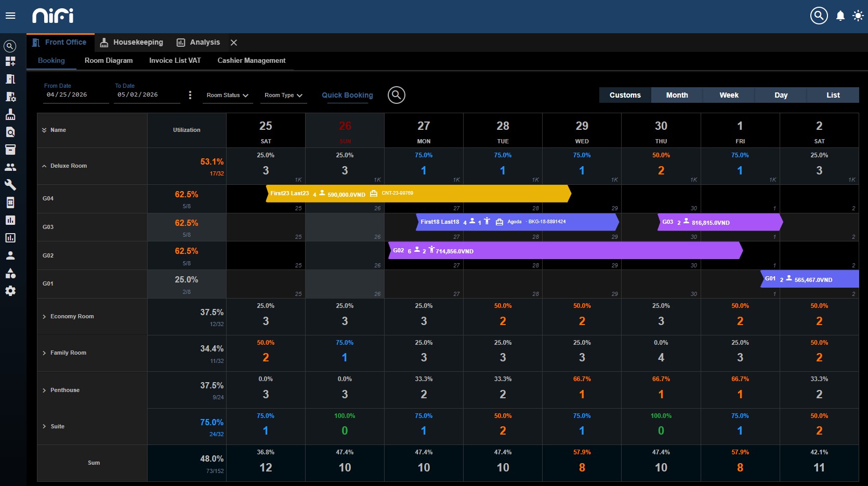Screen dimensions: 868x486
Task: Open sidebar door (front office) icon
Action: pyautogui.click(x=10, y=79)
